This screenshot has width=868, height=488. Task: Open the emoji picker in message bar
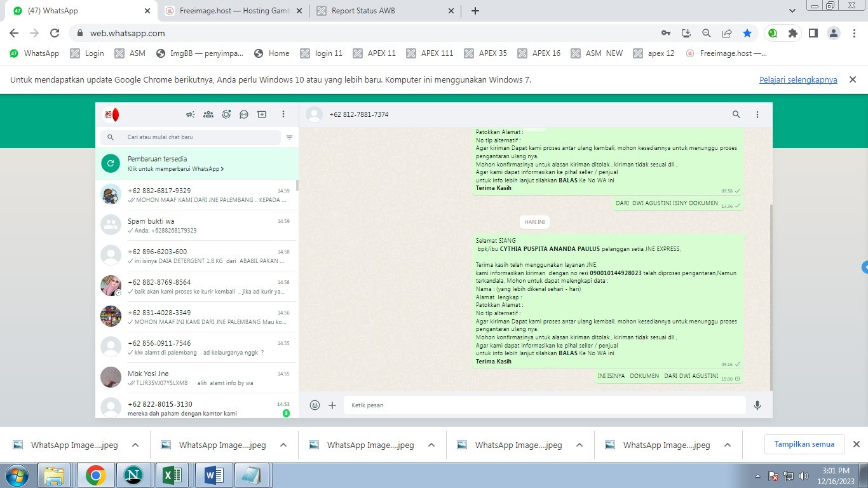tap(315, 405)
